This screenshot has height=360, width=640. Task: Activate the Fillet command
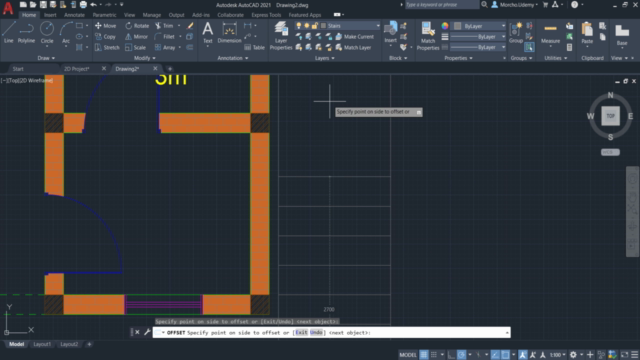coord(165,37)
